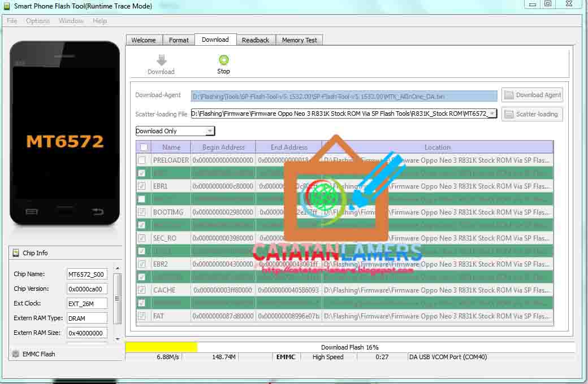
Task: Click DA USB VCOM Port (COM40) entry
Action: tap(448, 357)
